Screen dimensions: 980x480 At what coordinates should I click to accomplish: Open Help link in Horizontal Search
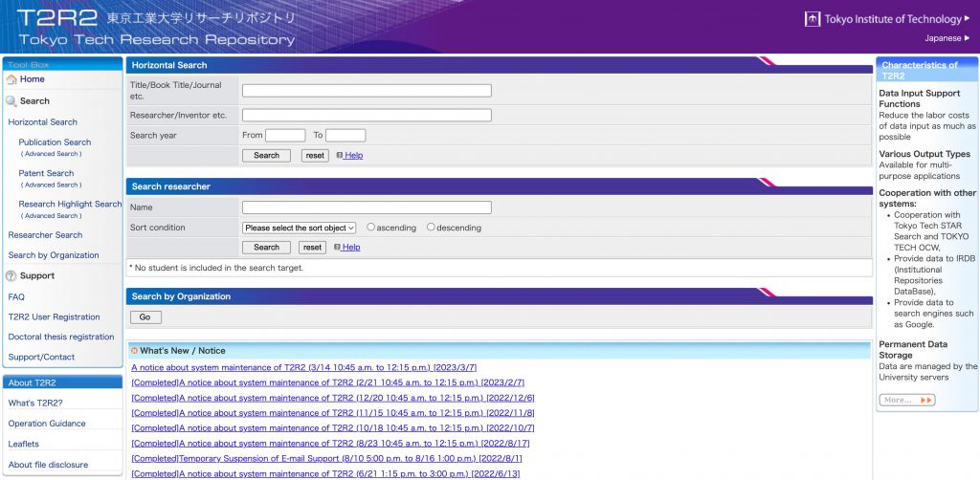coord(353,156)
